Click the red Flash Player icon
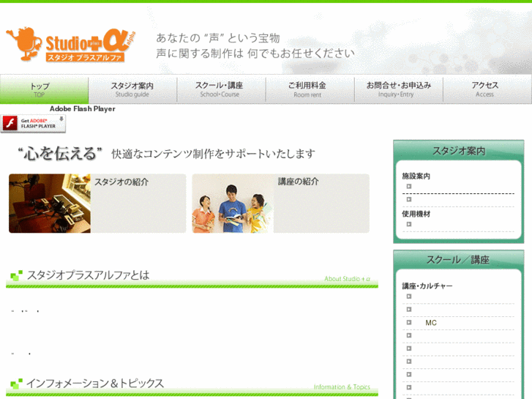Viewport: 532px width, 399px height. click(x=10, y=123)
